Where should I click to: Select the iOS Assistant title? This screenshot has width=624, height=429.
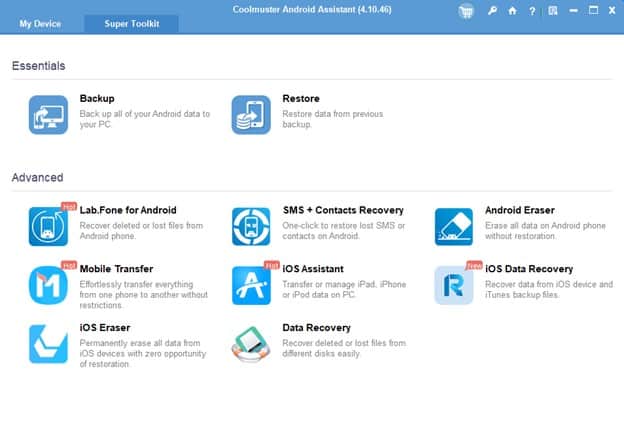pos(313,269)
